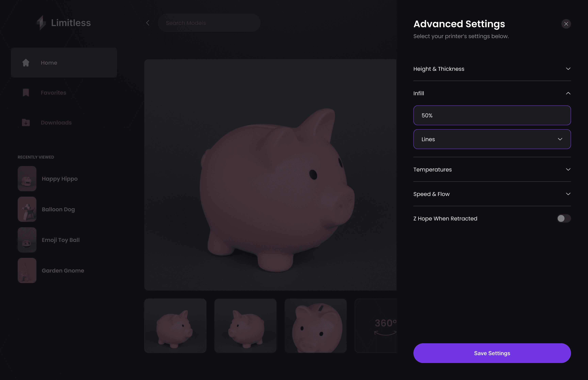The height and width of the screenshot is (380, 588).
Task: Open the Lines infill pattern dropdown
Action: 492,139
